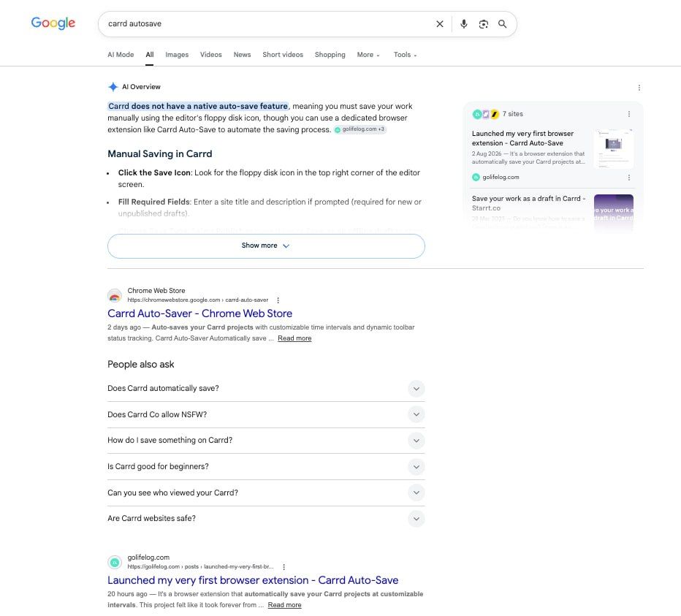Click 'Click the Save Icon' bullet text
The image size is (681, 616).
coord(154,173)
